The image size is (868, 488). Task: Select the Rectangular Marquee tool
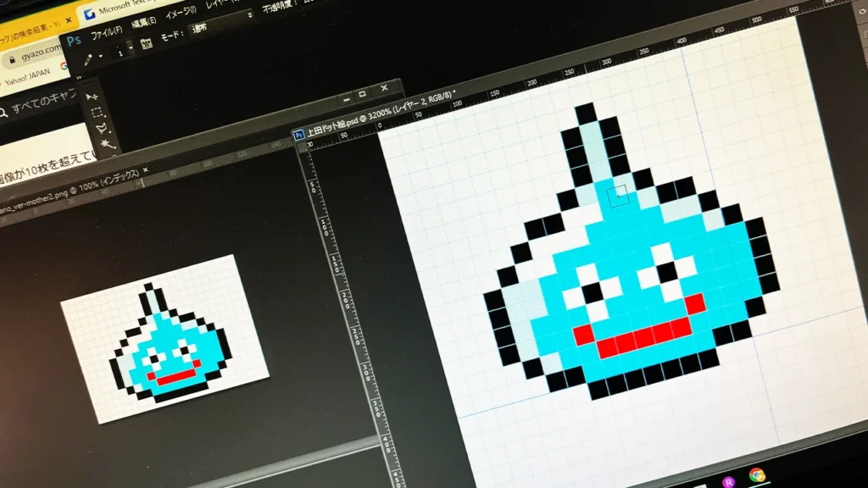(97, 113)
